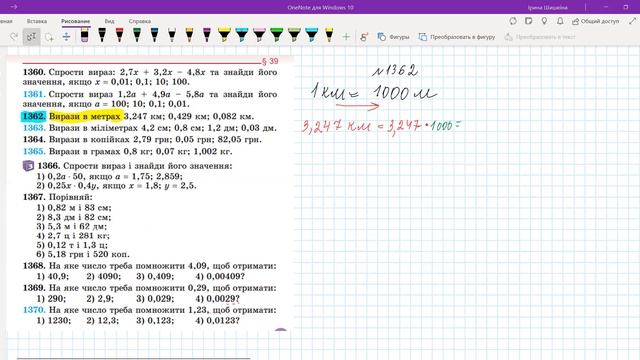
Task: Click exercise number 1362 in textbook image
Action: 34,116
